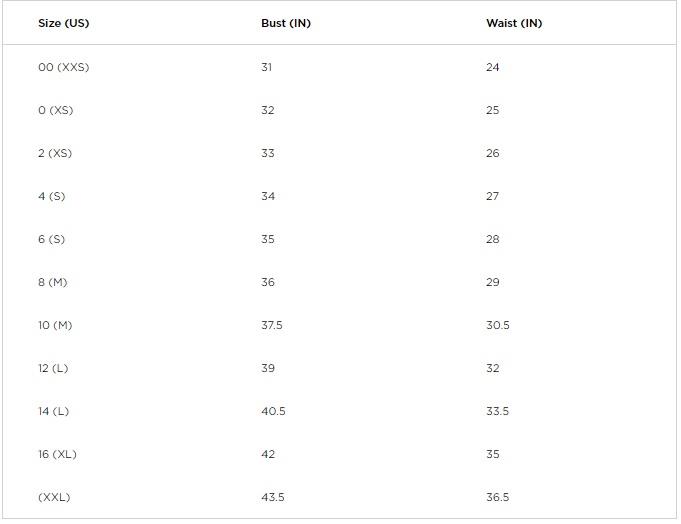Click the bust value 40.5
Viewport: 681px width, 524px height.
click(x=273, y=411)
